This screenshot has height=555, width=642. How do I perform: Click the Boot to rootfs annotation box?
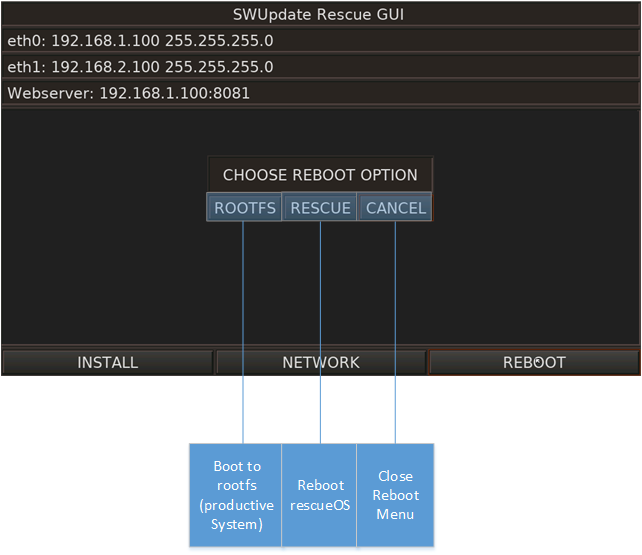(237, 495)
